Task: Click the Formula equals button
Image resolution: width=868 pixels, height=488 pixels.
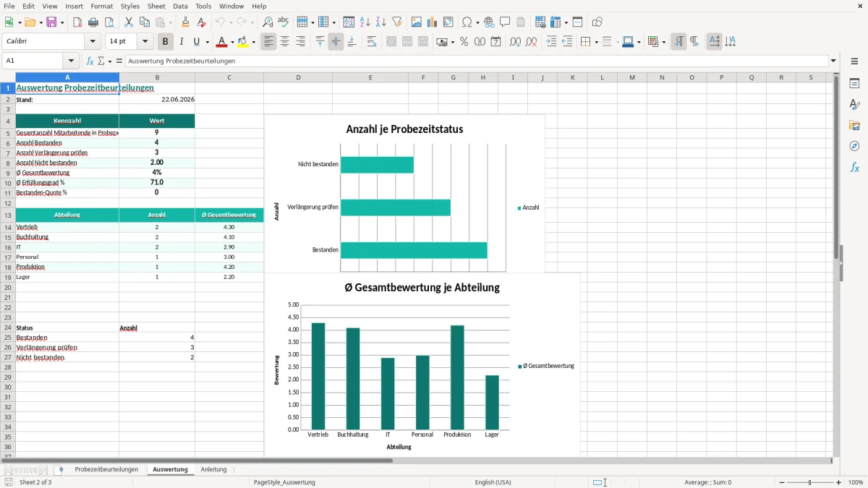Action: pos(119,61)
